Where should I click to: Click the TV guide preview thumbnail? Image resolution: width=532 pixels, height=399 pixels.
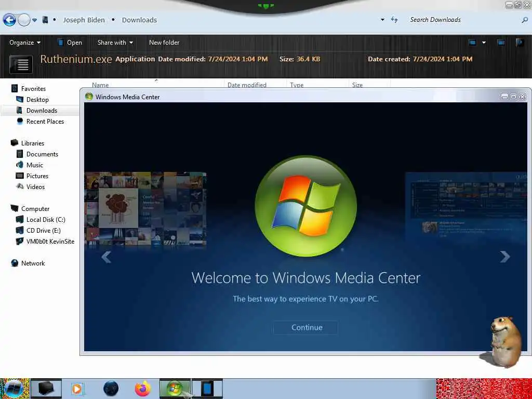coord(466,207)
